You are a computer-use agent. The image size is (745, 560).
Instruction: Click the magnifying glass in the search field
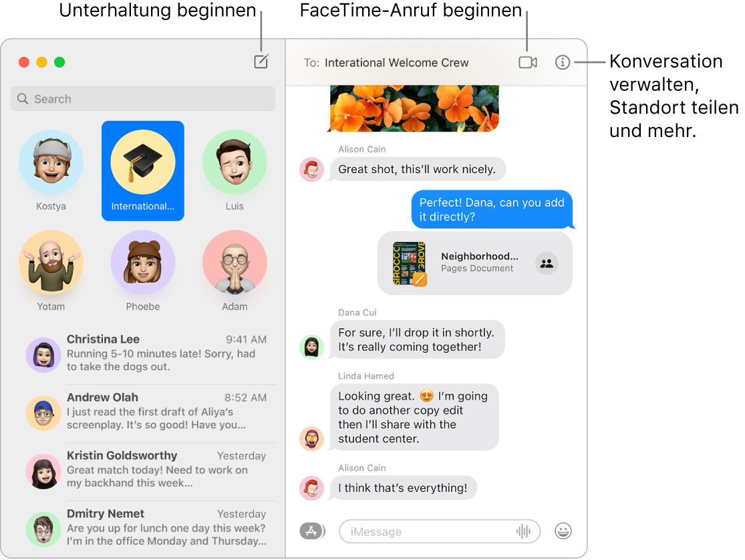23,98
